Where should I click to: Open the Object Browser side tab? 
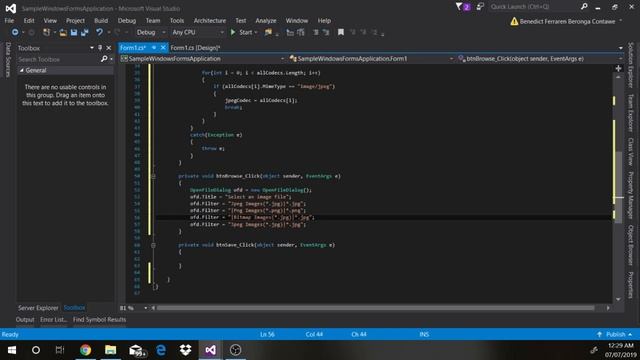[x=631, y=245]
